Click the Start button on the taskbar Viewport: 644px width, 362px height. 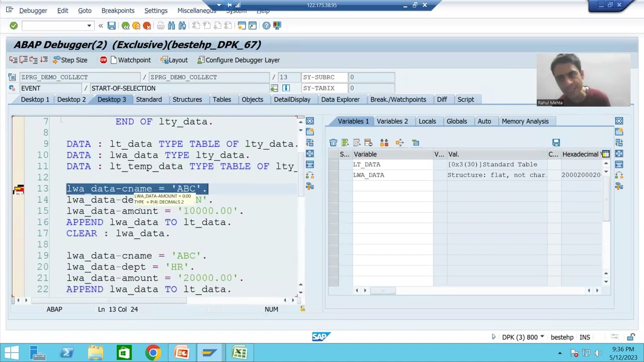tap(12, 352)
